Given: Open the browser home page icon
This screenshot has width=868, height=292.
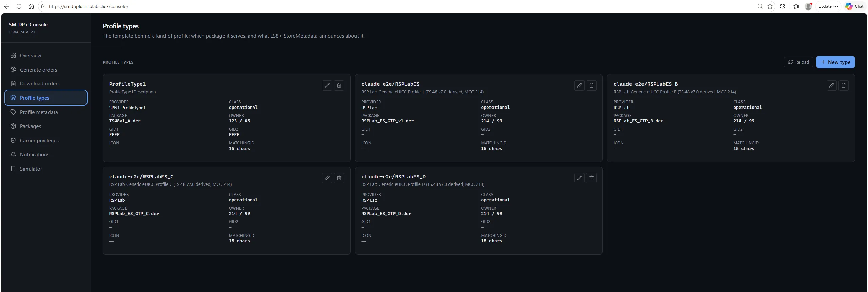Looking at the screenshot, I should [x=31, y=6].
